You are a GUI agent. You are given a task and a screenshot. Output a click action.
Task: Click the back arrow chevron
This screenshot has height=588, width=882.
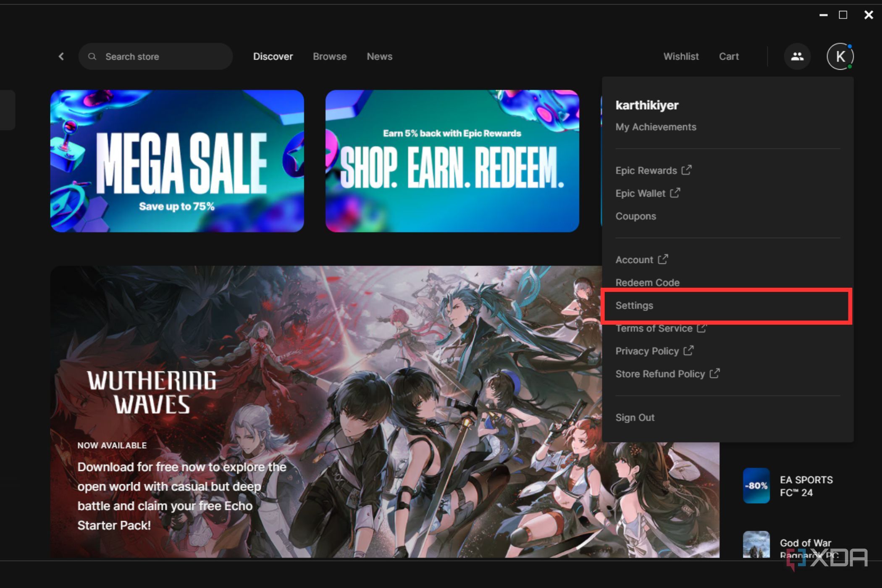[x=61, y=56]
